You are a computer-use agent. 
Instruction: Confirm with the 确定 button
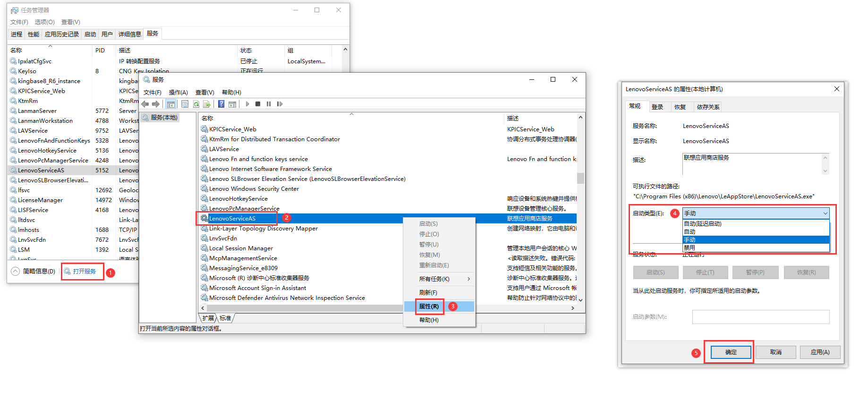(x=731, y=352)
